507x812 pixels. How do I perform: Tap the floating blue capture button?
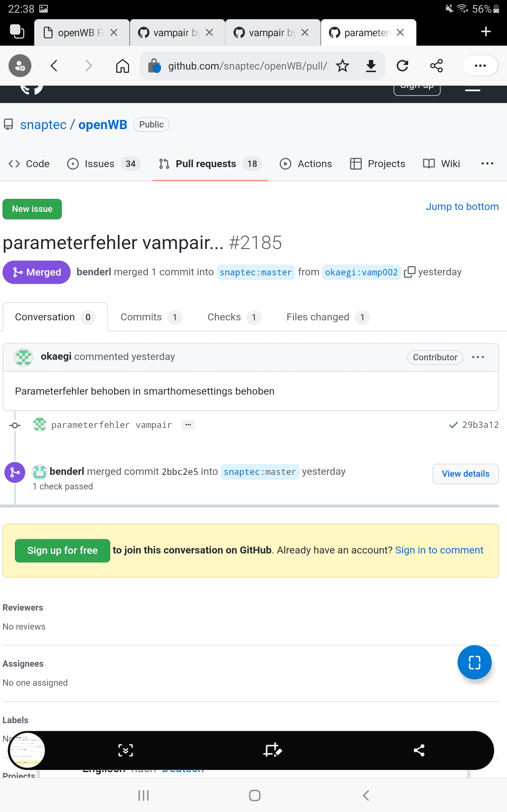pos(474,662)
